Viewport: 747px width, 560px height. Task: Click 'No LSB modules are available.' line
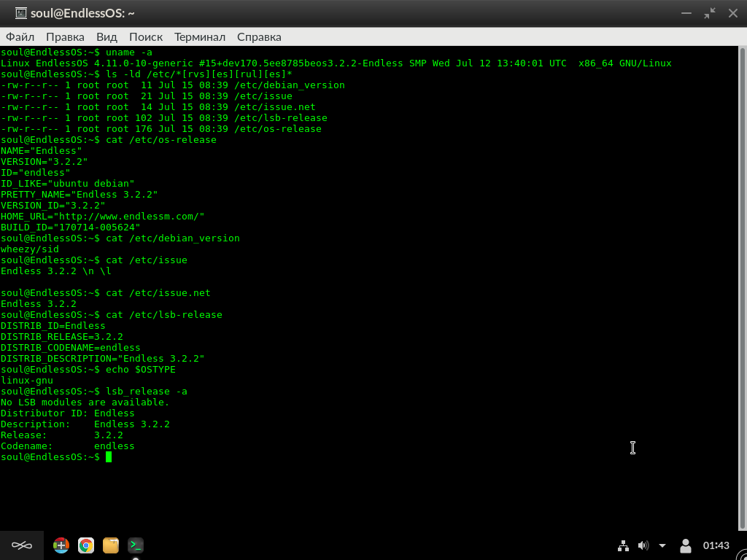pos(85,402)
